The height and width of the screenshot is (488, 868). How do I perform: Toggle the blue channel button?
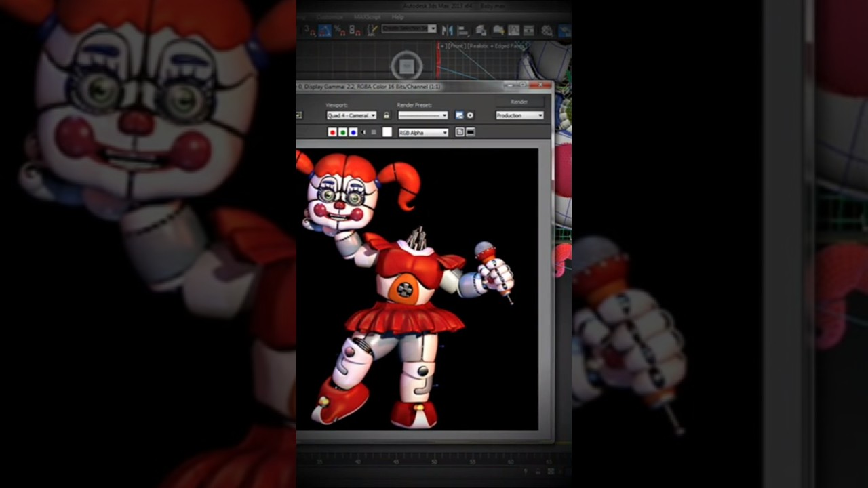point(353,133)
